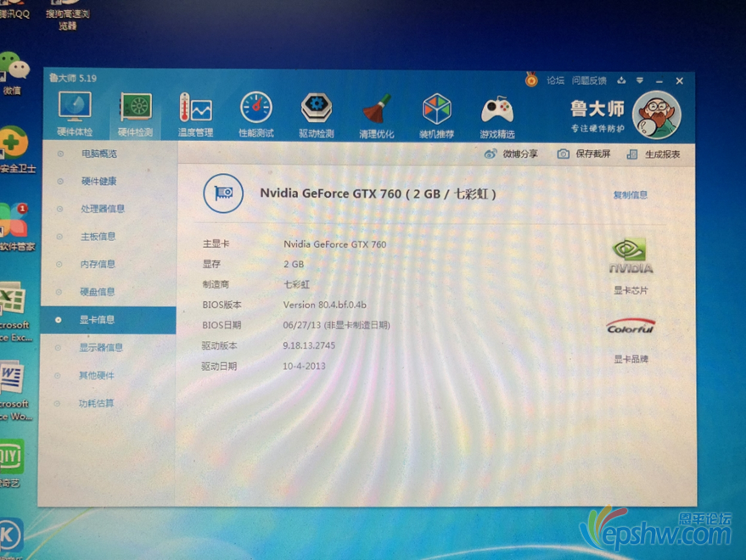Viewport: 746px width, 560px height.
Task: Open the 论坛 forum link
Action: [x=555, y=81]
